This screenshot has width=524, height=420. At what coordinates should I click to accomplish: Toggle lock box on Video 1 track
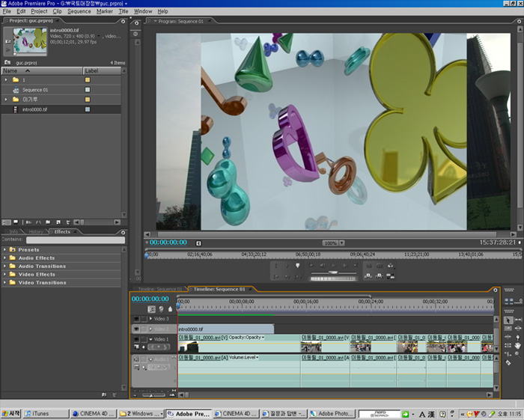click(x=144, y=339)
